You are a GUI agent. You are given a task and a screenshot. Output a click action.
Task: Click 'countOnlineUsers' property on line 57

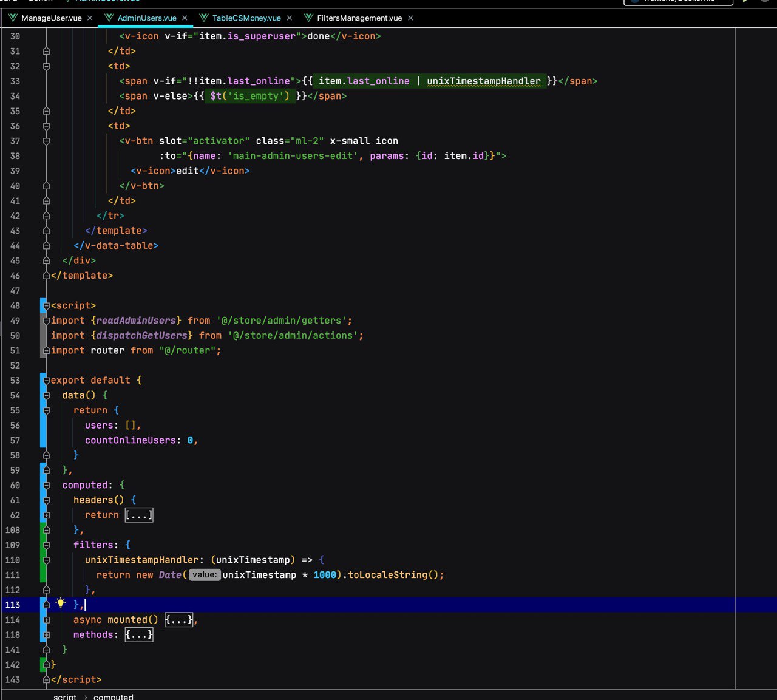[x=130, y=440]
